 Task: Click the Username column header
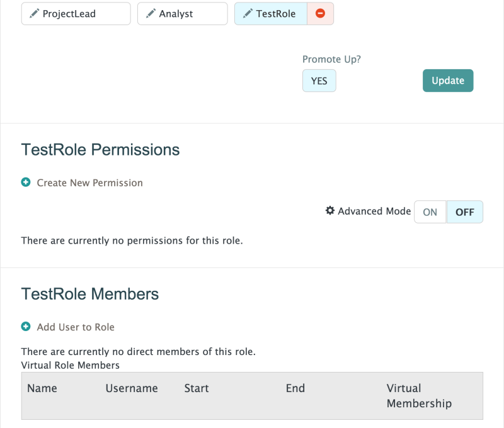pyautogui.click(x=132, y=388)
